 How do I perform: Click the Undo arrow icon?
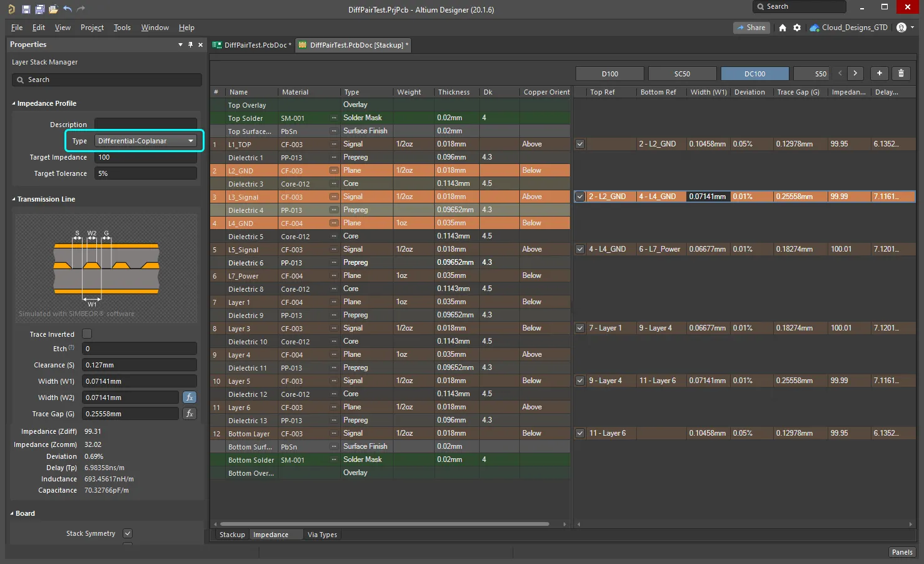[68, 9]
